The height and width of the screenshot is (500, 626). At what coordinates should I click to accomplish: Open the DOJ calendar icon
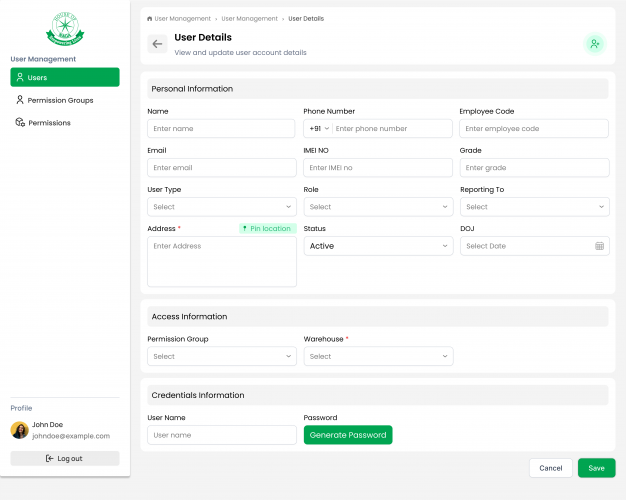pos(599,246)
